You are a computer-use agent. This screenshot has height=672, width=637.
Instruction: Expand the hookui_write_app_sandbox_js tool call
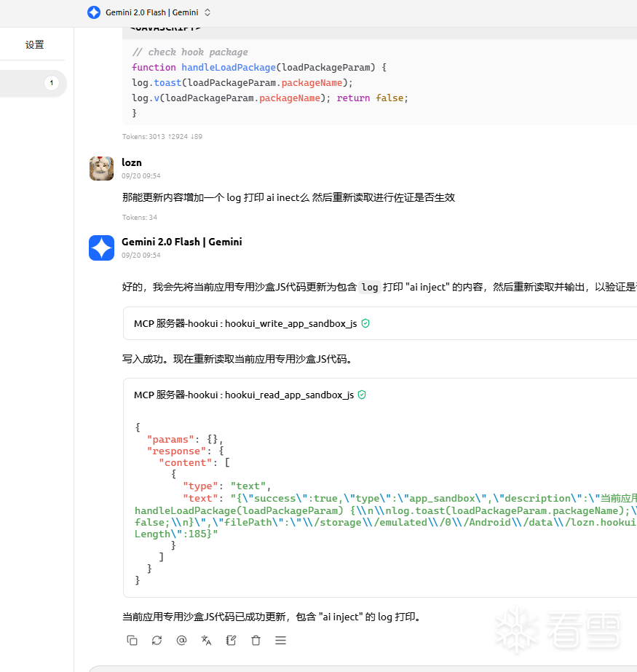[380, 323]
